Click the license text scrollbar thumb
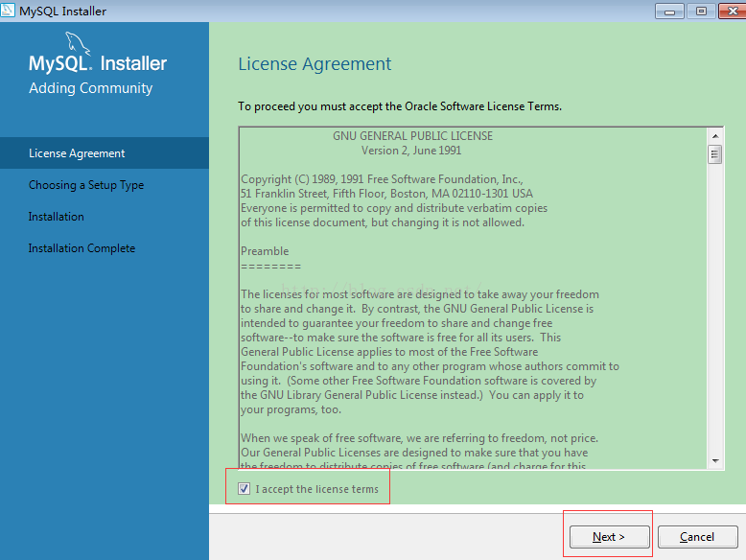This screenshot has width=746, height=560. (x=714, y=155)
